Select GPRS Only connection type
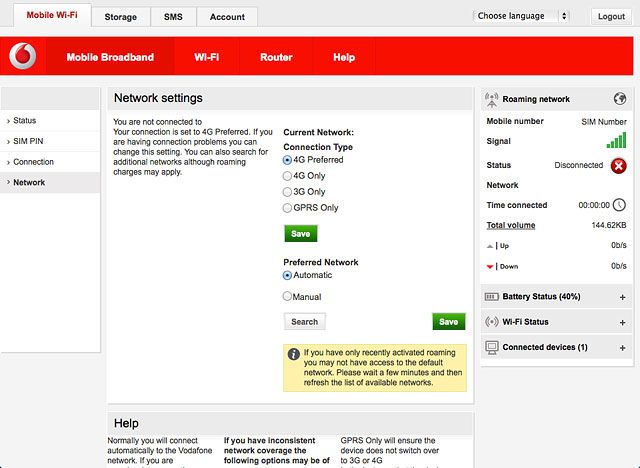Image resolution: width=640 pixels, height=468 pixels. tap(287, 208)
